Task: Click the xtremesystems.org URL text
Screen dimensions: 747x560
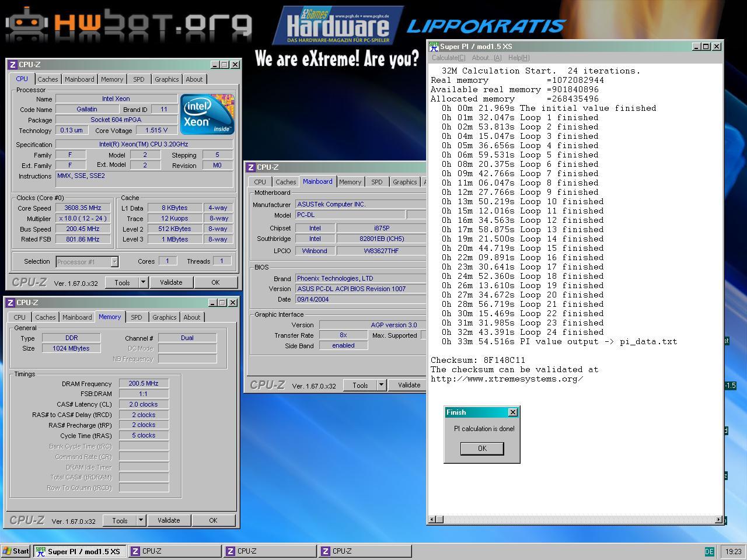Action: click(507, 379)
